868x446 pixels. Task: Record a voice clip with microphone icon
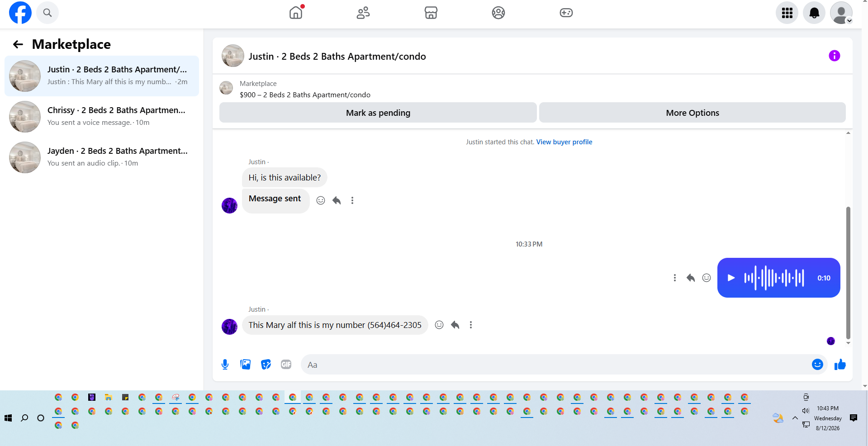point(225,365)
